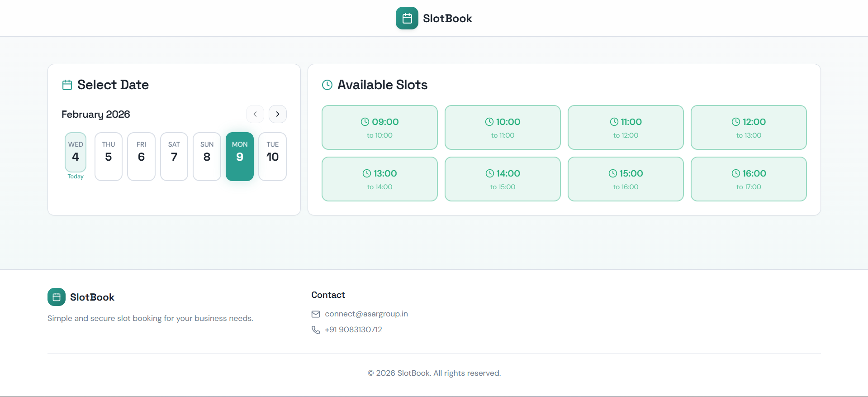This screenshot has width=868, height=397.
Task: Click the +91 9083130712 phone link
Action: tap(353, 330)
